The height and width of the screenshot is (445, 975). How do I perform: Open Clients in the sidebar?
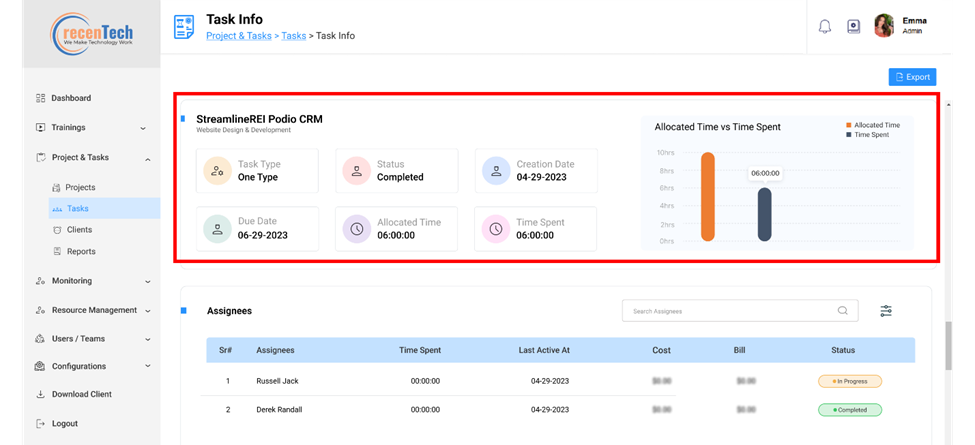pyautogui.click(x=80, y=230)
